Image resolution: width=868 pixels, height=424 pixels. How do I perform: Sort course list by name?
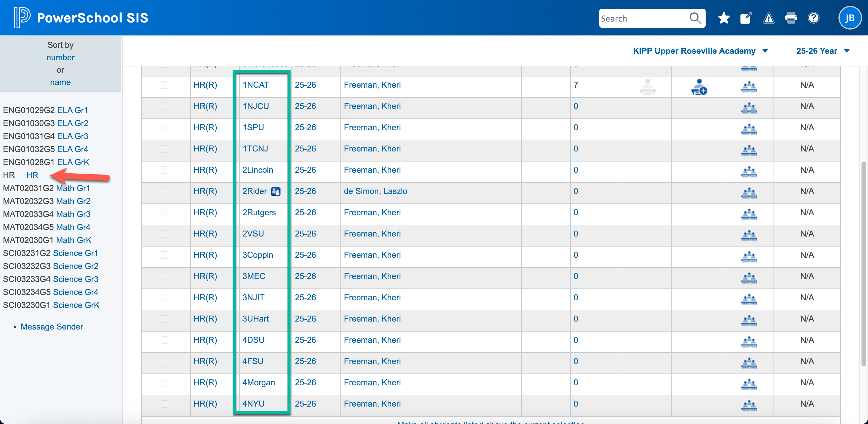[60, 82]
